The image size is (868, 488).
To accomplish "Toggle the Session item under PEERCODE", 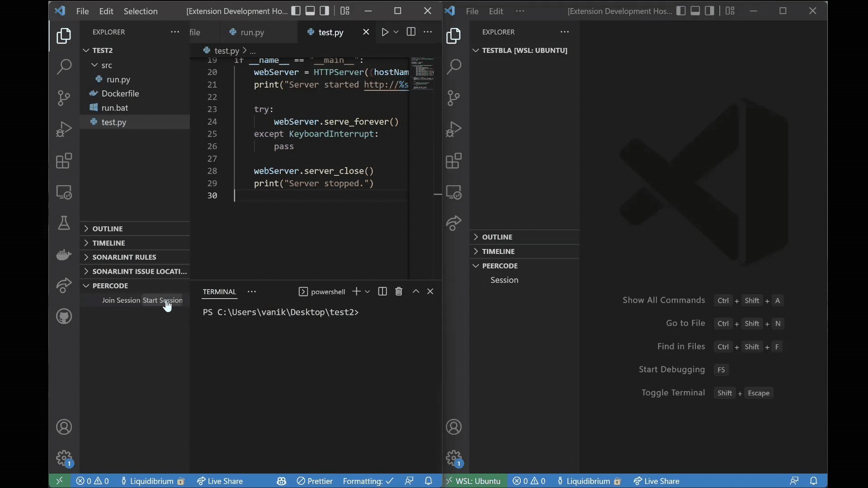I will pos(504,279).
